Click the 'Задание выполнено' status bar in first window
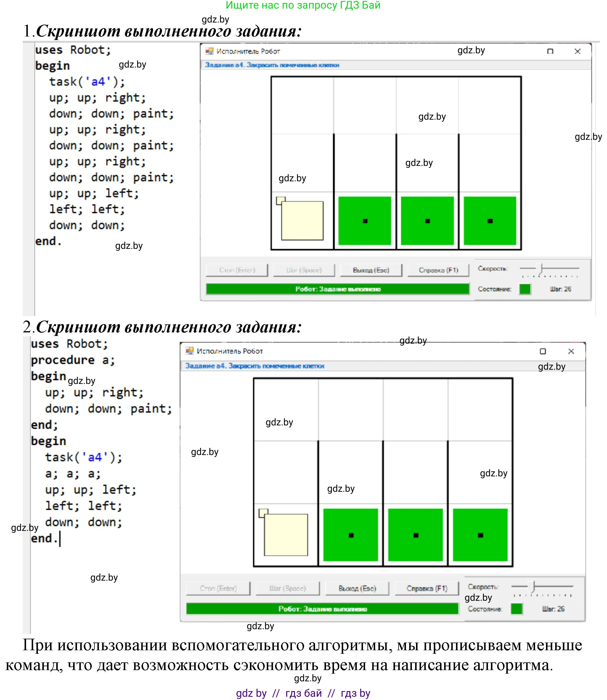The image size is (607, 700). (x=338, y=289)
